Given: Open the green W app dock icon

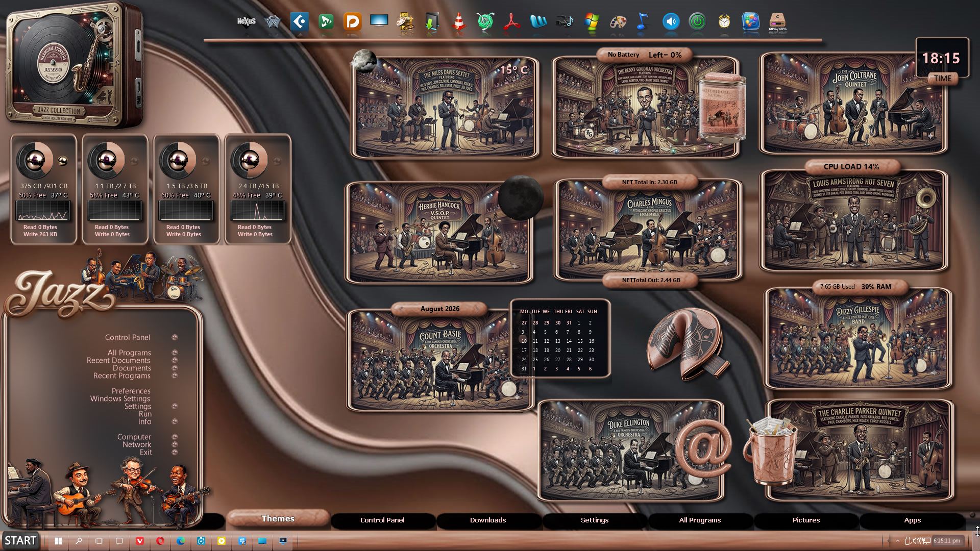Looking at the screenshot, I should [x=326, y=22].
